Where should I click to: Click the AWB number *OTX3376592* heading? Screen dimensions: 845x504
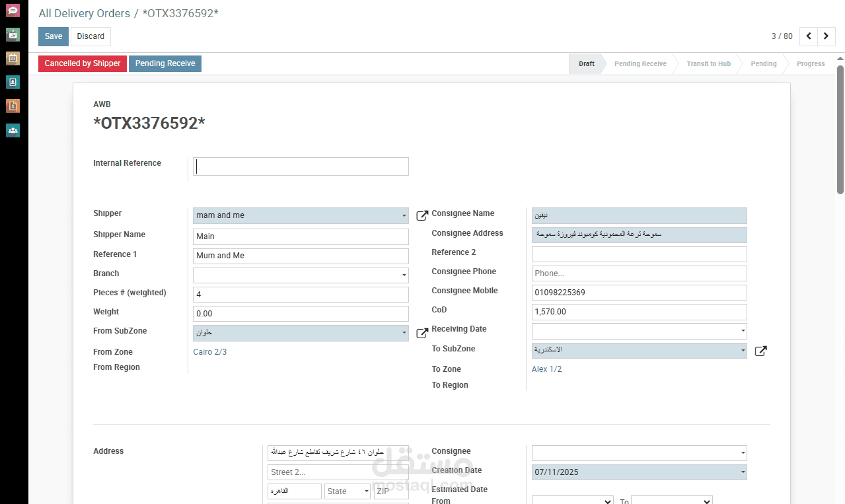(149, 124)
